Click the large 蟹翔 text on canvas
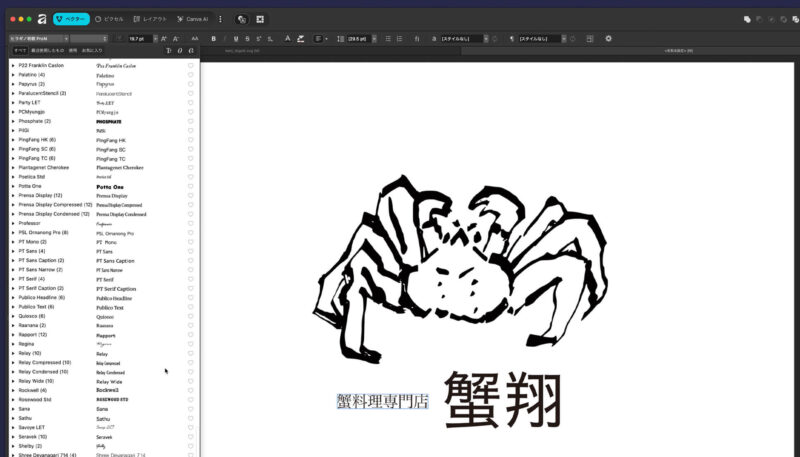This screenshot has height=457, width=800. 503,399
